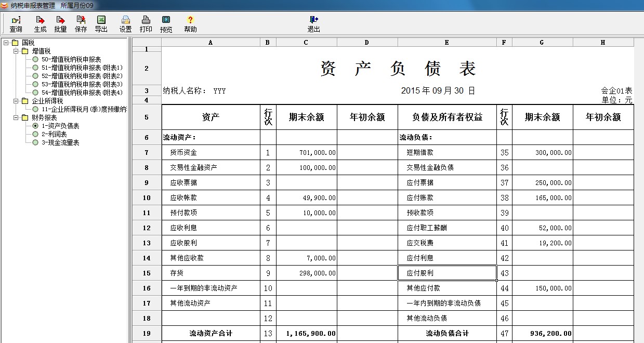Viewport: 644px width, 343px height.
Task: Collapse the 增值税 tree branch
Action: click(x=16, y=51)
